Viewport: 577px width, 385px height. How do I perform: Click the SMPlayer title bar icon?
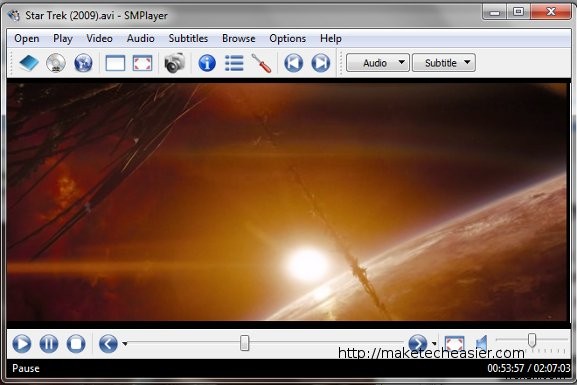point(14,15)
